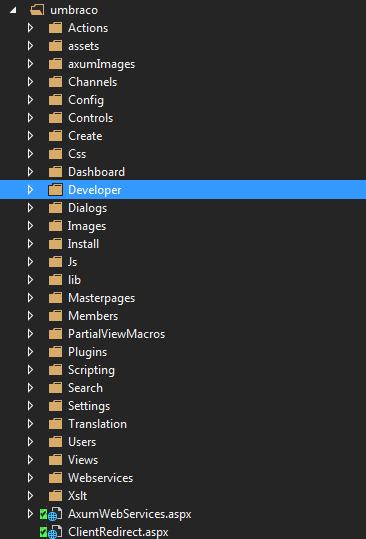Select the Translation folder label
Screen dimensions: 366x539
point(97,424)
